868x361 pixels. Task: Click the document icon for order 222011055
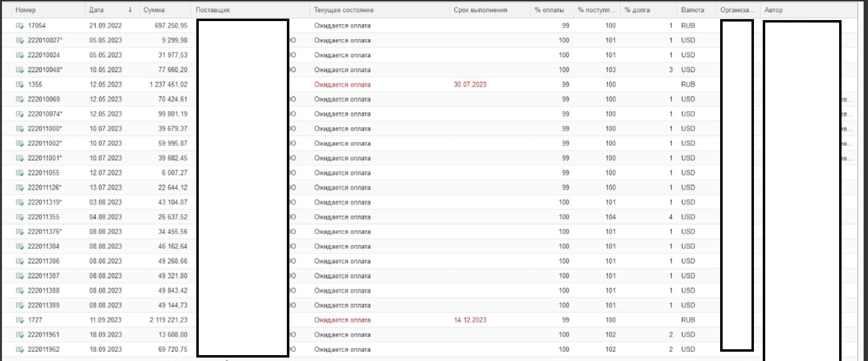point(20,173)
